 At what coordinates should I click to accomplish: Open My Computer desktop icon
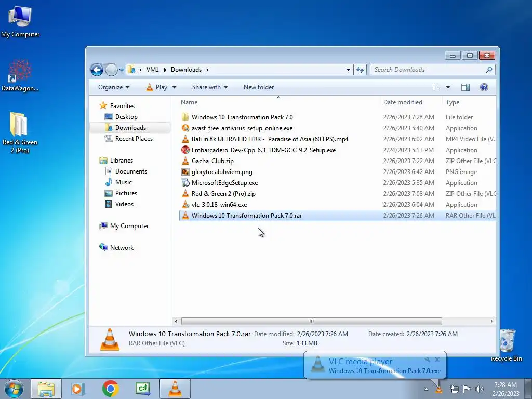[x=20, y=21]
